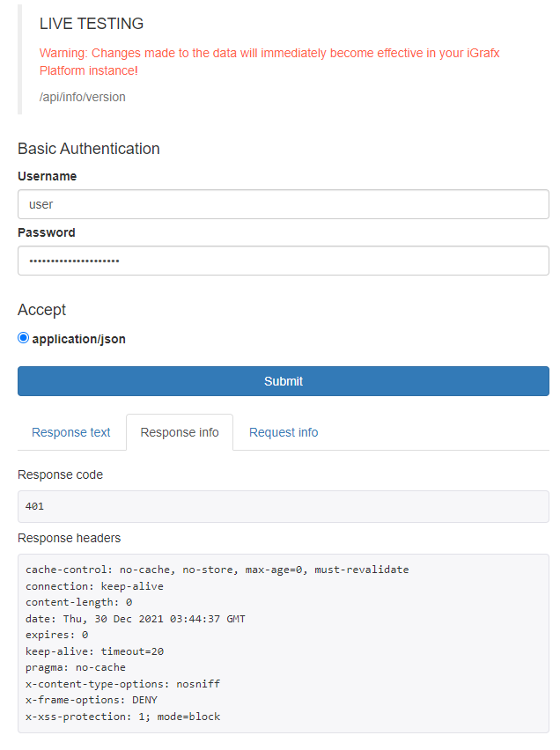Image resolution: width=560 pixels, height=750 pixels.
Task: Click the keep-alive: timeout=20 header line
Action: tap(94, 651)
